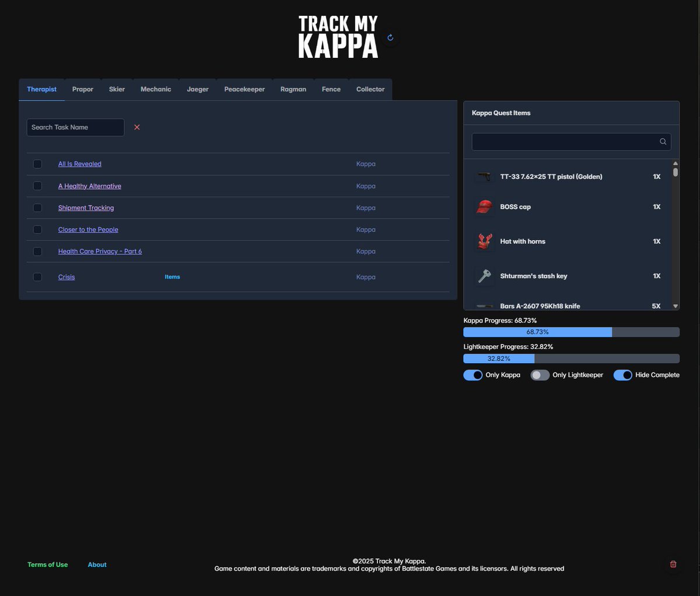Click the item list scrollbar down arrow
This screenshot has width=700, height=596.
point(675,306)
